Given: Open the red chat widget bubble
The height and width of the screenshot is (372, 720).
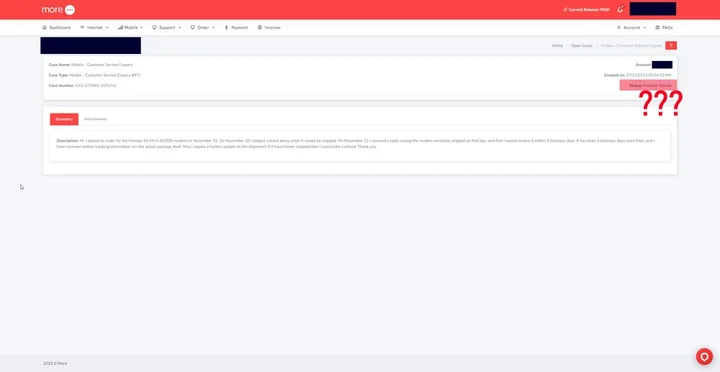Looking at the screenshot, I should tap(704, 356).
